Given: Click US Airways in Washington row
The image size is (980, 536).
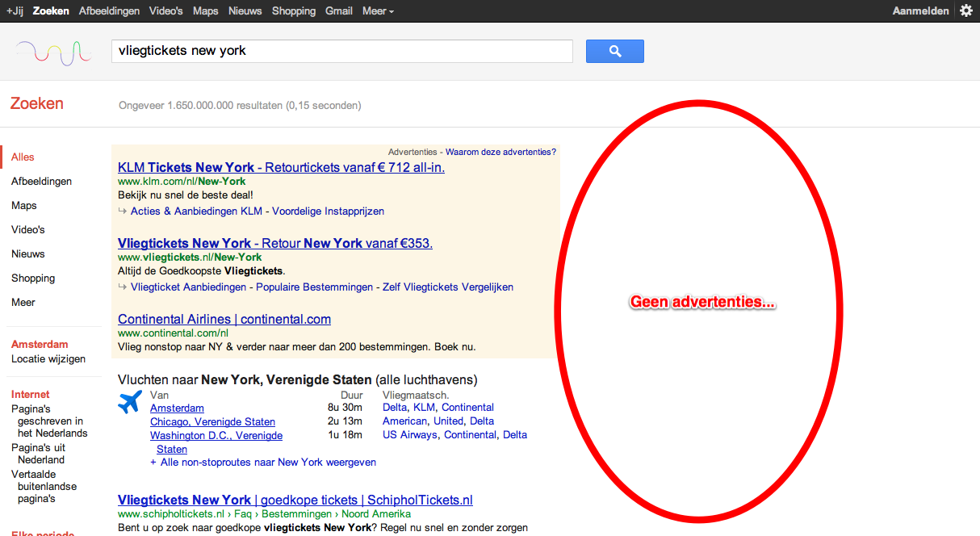Looking at the screenshot, I should [x=410, y=435].
